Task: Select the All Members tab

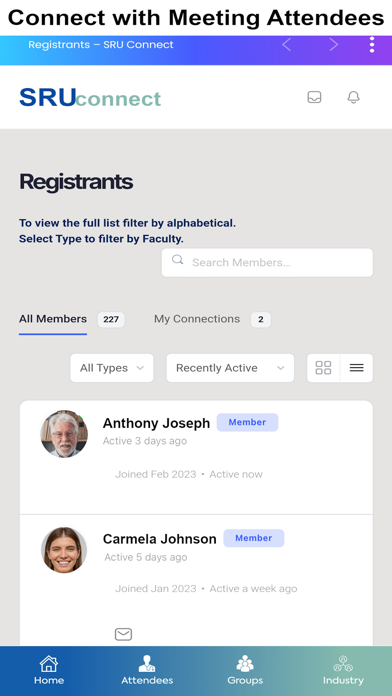Action: point(53,319)
